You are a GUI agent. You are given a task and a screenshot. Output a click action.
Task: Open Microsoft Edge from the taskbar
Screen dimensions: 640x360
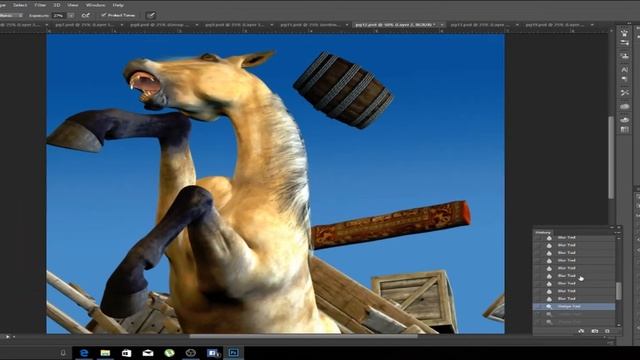coord(84,353)
